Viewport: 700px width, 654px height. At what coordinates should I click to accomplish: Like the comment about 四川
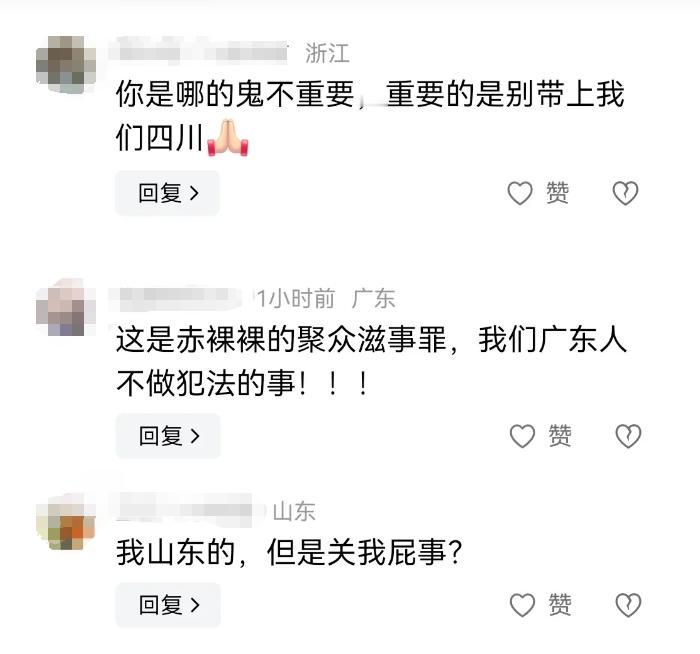point(520,193)
